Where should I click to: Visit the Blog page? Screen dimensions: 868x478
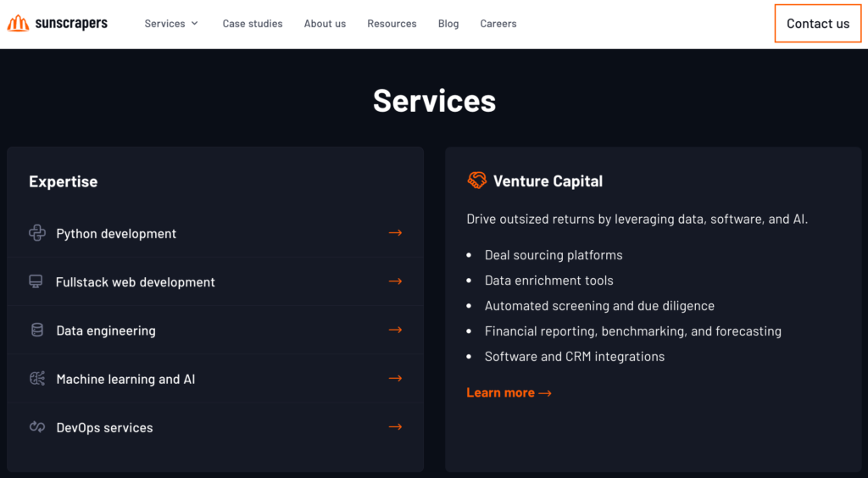[448, 23]
